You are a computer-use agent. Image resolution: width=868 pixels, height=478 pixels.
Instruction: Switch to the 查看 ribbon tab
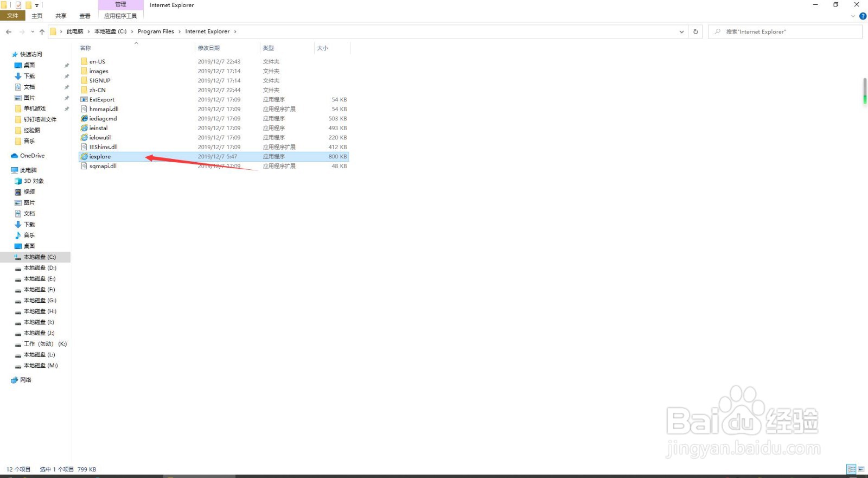point(85,16)
